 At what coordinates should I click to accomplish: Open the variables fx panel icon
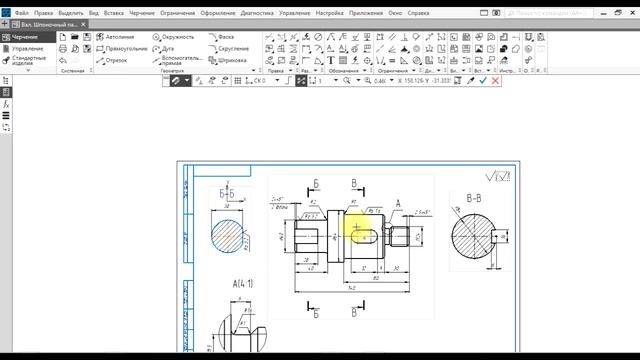[6, 104]
